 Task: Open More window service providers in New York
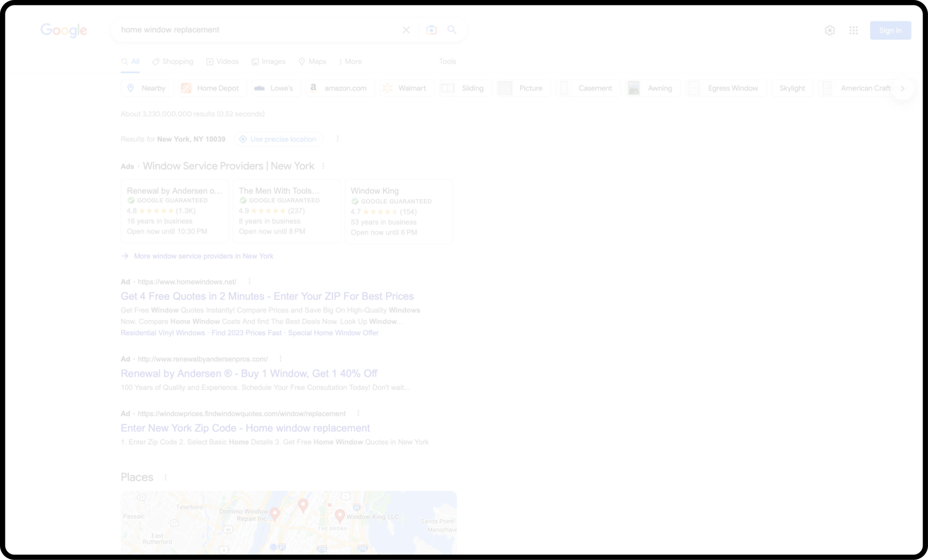[203, 256]
